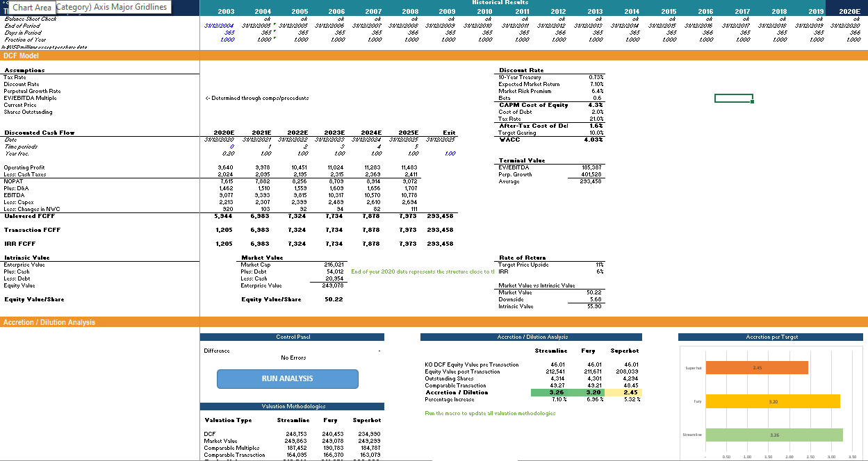The image size is (868, 461).
Task: Select Enterprise Value 249,078 in Market Value
Action: 334,285
